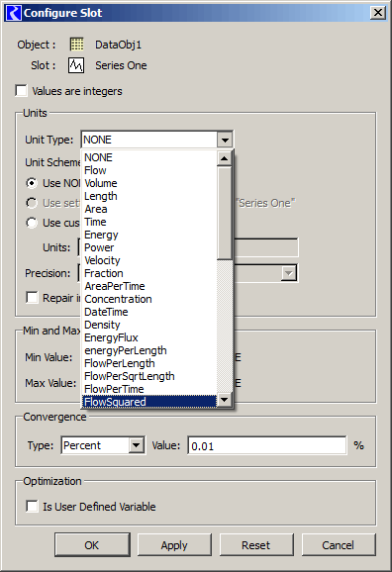Pick DateTime from the list
Viewport: 392px width, 572px height.
click(148, 312)
